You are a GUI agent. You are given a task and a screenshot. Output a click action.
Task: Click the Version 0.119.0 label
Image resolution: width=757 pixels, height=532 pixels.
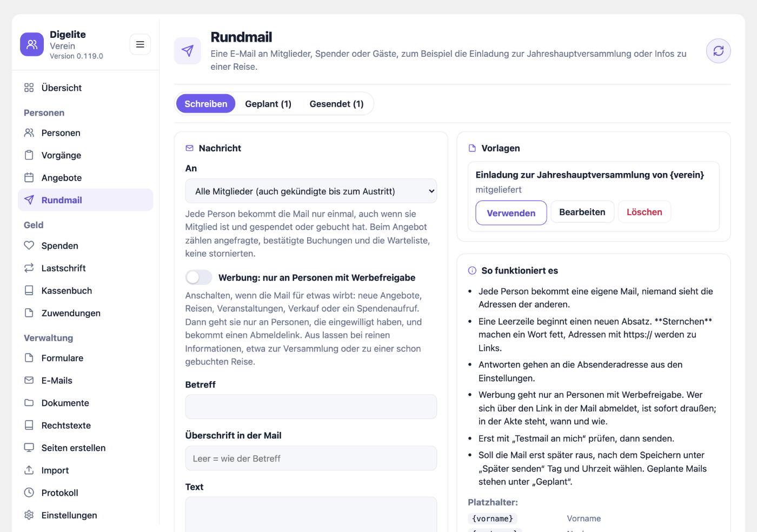[76, 56]
